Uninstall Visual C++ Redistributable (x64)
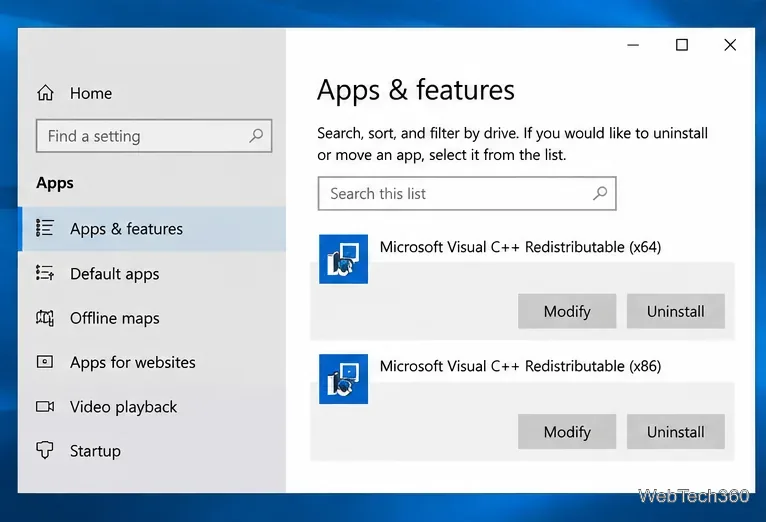766x522 pixels. 676,311
